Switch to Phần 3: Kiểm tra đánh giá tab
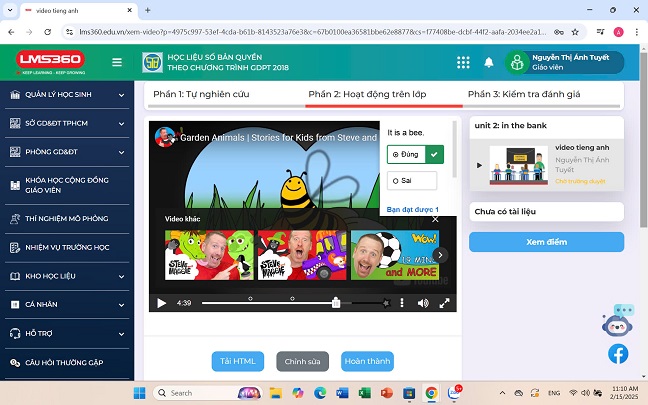The width and height of the screenshot is (648, 405). (524, 94)
